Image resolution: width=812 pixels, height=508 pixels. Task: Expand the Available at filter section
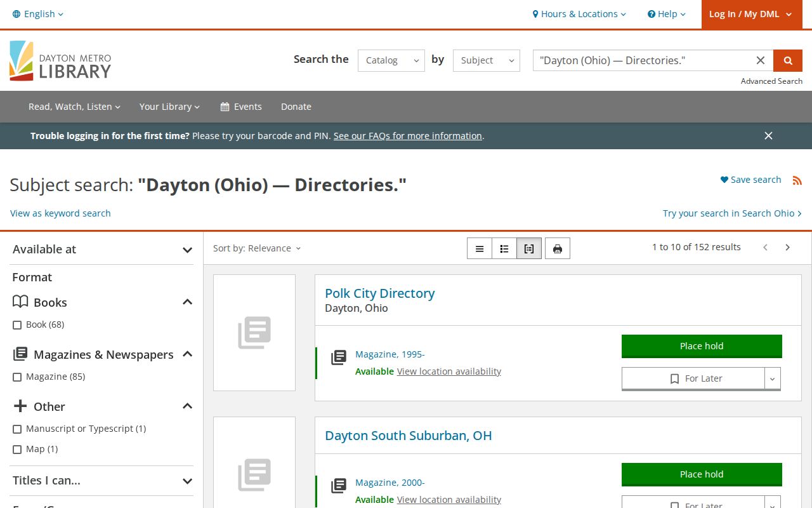tap(102, 250)
